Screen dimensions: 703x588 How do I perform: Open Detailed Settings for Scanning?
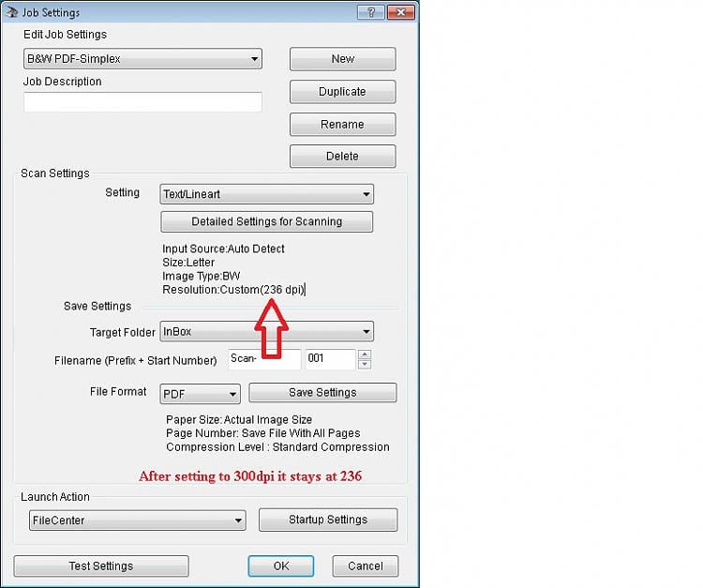pos(267,221)
